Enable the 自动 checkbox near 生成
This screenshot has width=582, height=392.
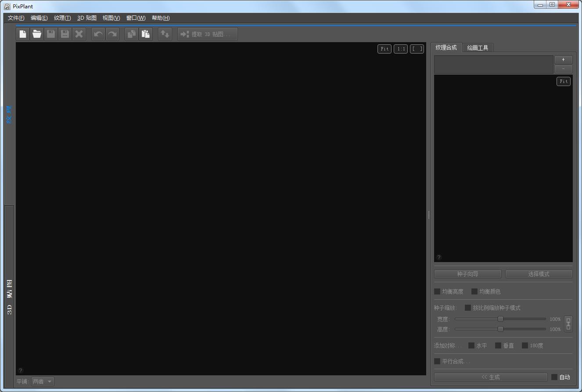click(x=554, y=377)
